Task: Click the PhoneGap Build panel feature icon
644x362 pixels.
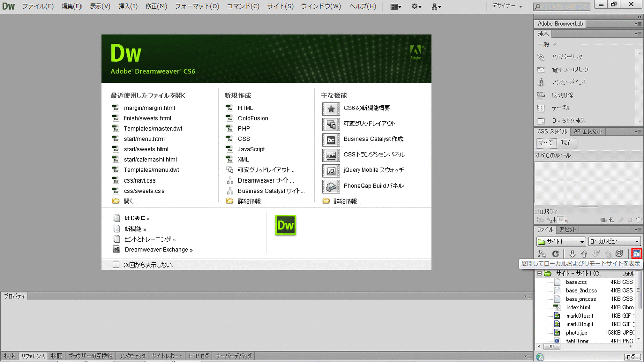Action: click(x=331, y=186)
